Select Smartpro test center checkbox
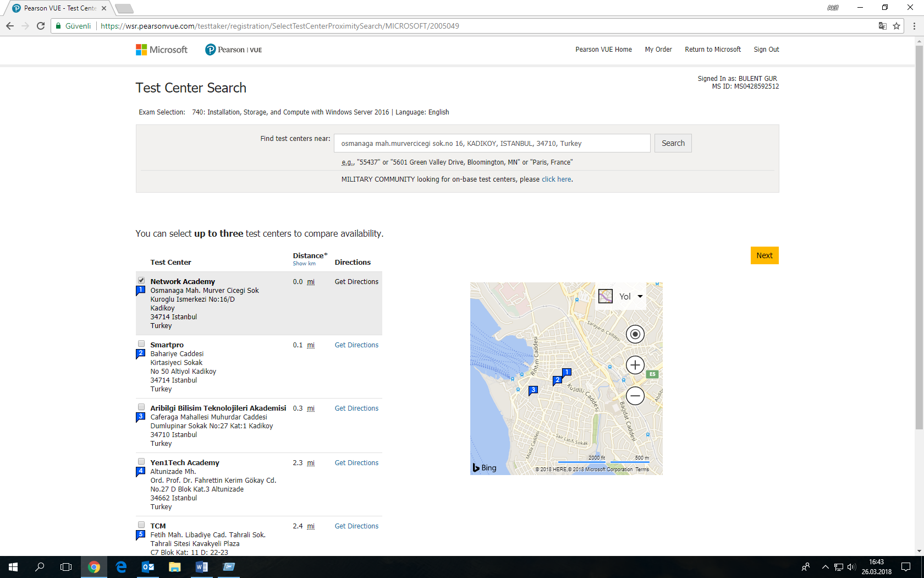924x578 pixels. [141, 344]
